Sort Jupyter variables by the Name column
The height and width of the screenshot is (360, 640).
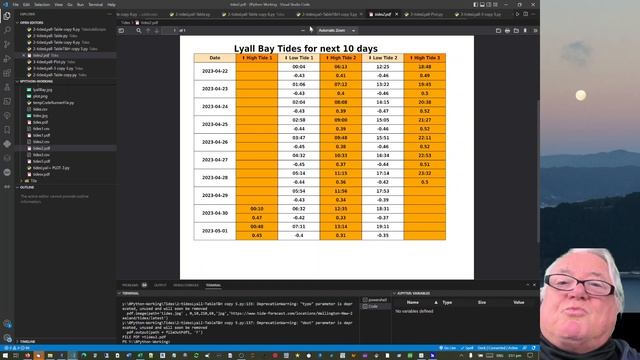413,302
